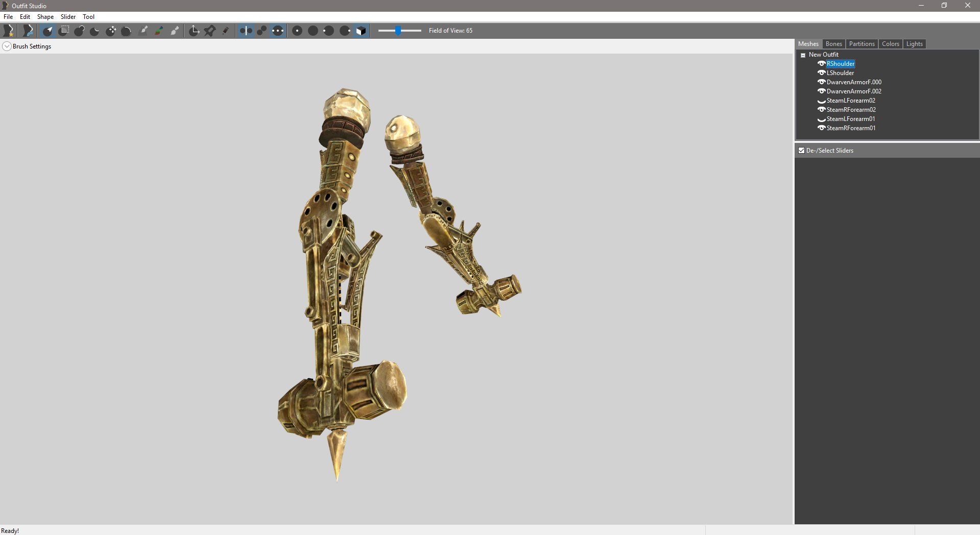
Task: Toggle X-Mirror editing mode
Action: click(246, 31)
